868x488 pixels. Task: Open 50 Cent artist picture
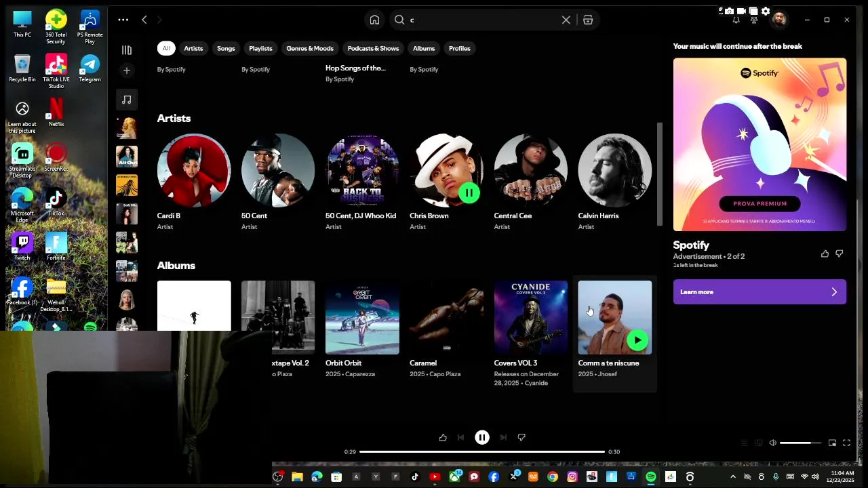point(278,170)
